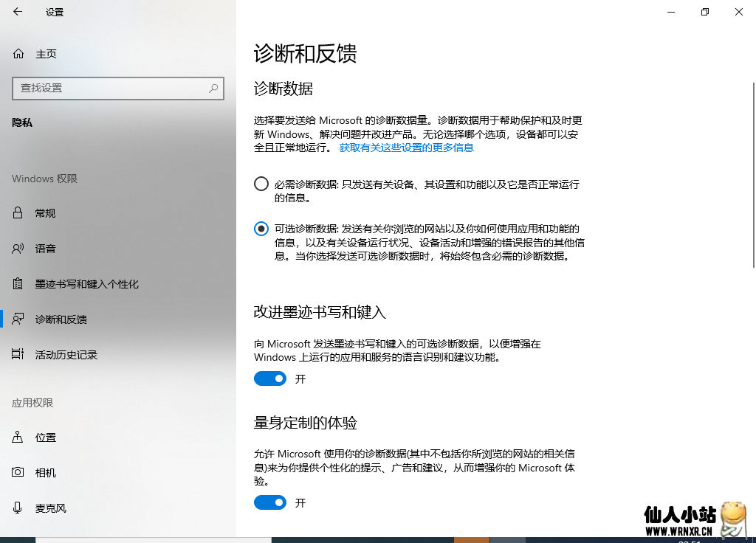Open 获取有关这些设置的更多信息 link
756x543 pixels.
(x=407, y=148)
